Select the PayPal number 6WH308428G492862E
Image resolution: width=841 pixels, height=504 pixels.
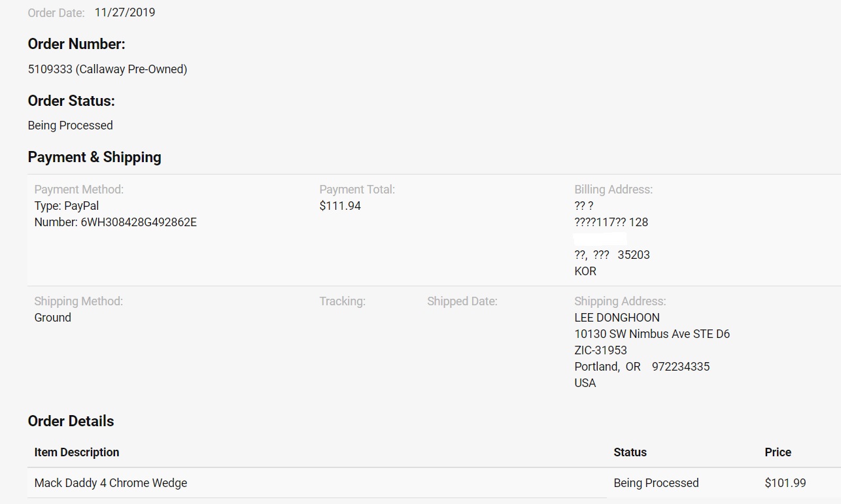tap(139, 222)
